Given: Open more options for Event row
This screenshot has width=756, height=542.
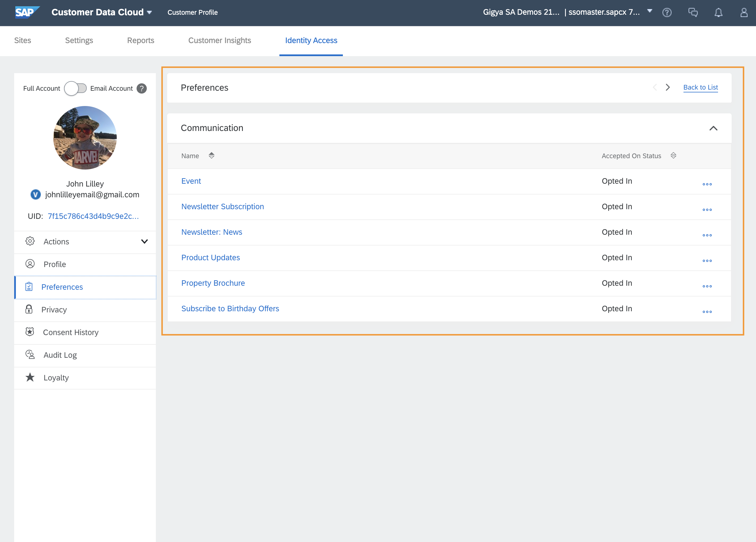Looking at the screenshot, I should [x=707, y=184].
